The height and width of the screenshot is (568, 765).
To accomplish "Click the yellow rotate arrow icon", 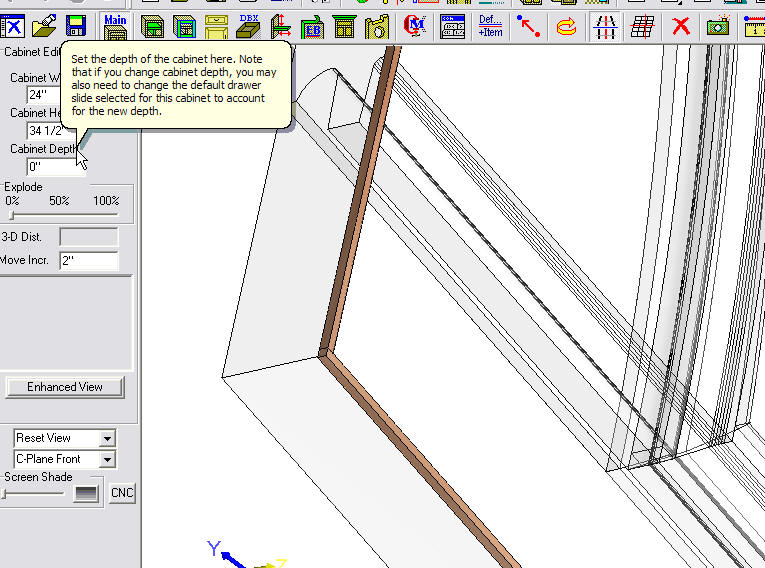I will tap(566, 26).
